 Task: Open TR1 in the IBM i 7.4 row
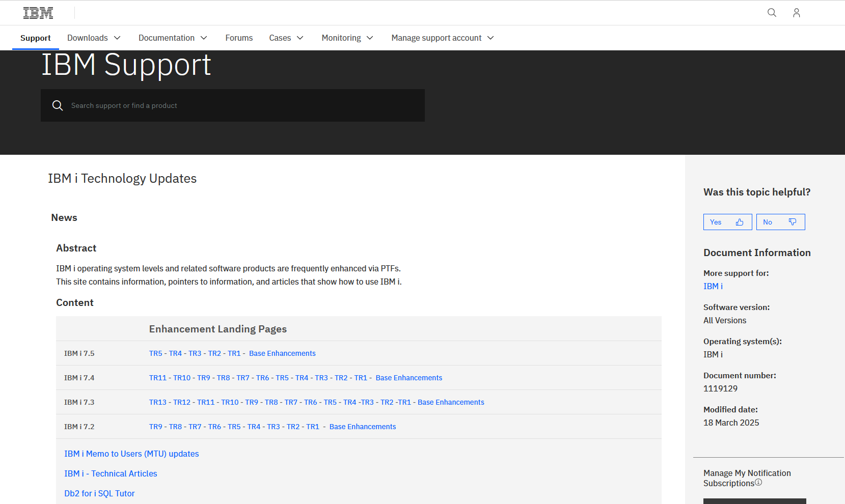tap(361, 378)
